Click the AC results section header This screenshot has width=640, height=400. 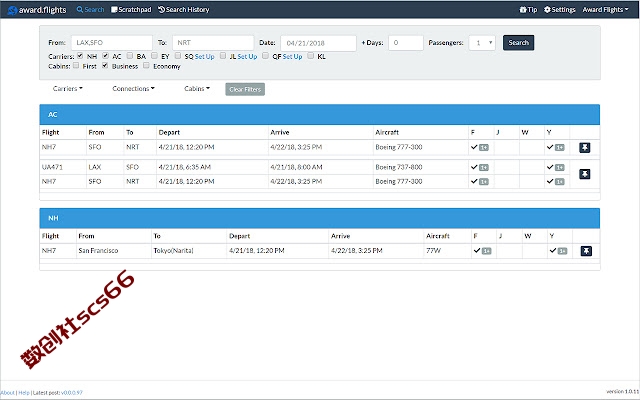(320, 115)
